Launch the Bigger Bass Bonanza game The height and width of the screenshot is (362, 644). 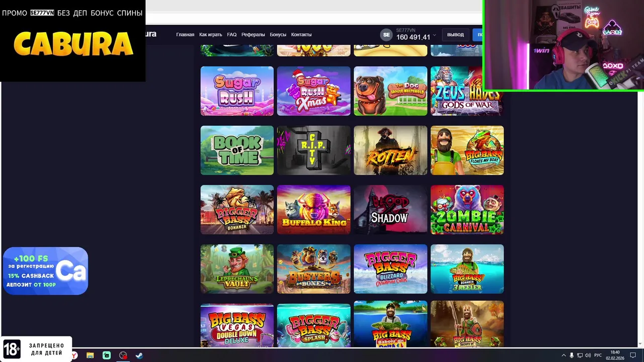(237, 210)
